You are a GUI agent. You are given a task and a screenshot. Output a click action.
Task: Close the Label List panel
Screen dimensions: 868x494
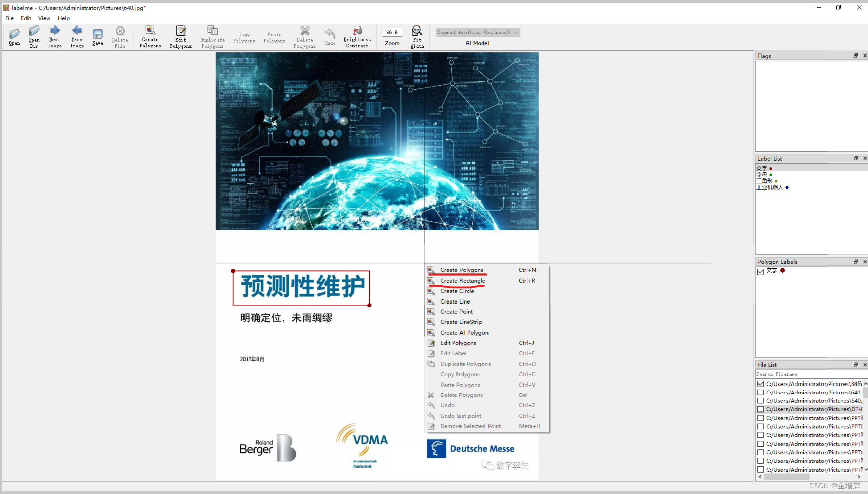coord(865,158)
